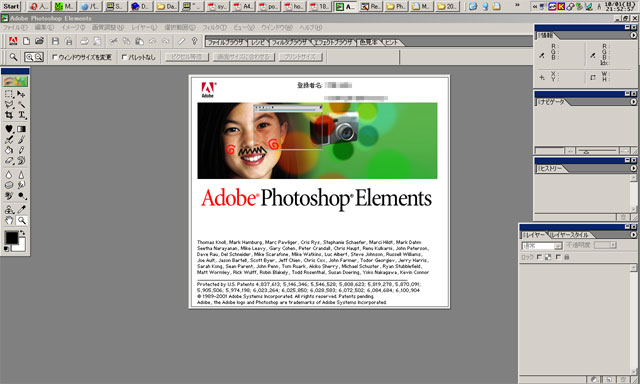This screenshot has height=384, width=640.
Task: Select the Lasso tool
Action: tap(9, 104)
